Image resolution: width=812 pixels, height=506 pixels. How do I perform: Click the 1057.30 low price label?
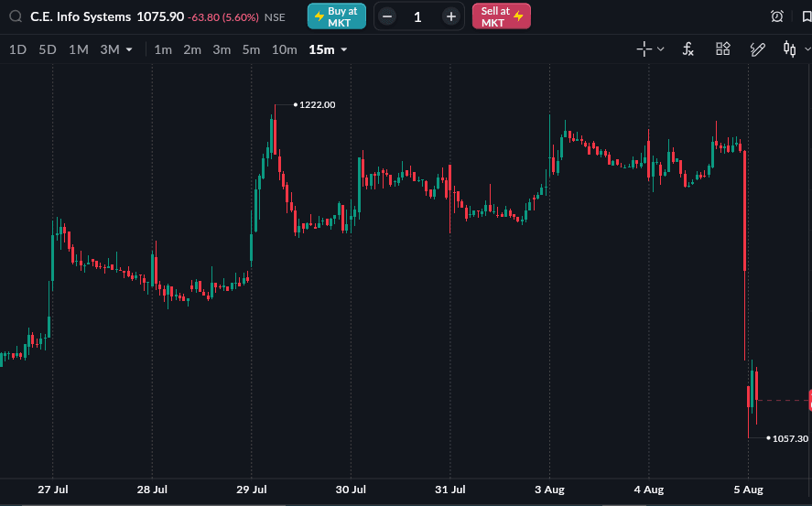tap(790, 438)
